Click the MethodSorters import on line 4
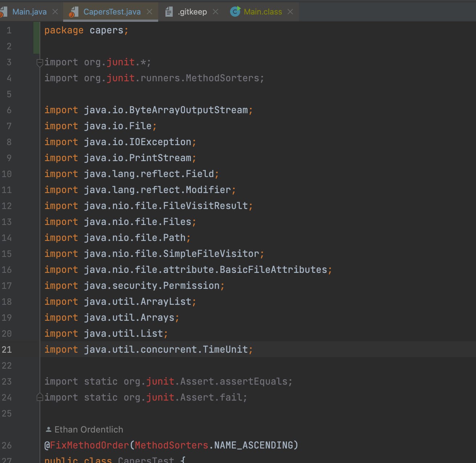The height and width of the screenshot is (463, 476). pyautogui.click(x=222, y=78)
